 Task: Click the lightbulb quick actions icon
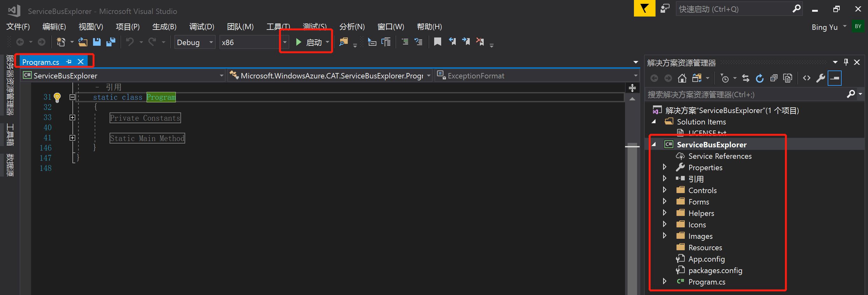(57, 97)
